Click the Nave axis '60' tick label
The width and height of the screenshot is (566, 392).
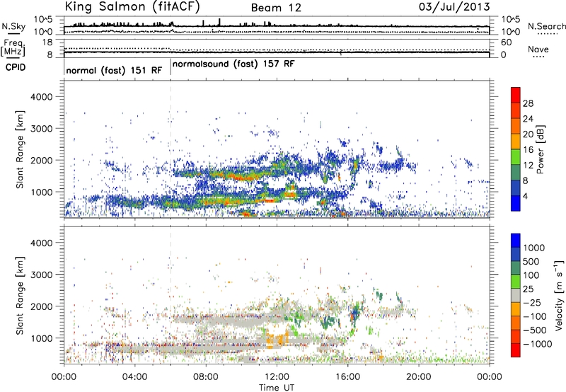point(507,42)
